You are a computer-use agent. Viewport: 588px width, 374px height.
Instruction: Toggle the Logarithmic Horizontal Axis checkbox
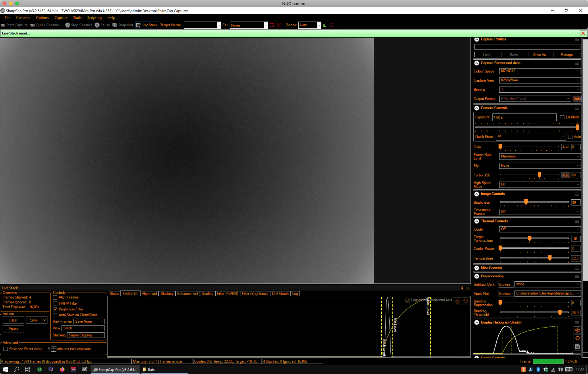tap(407, 300)
